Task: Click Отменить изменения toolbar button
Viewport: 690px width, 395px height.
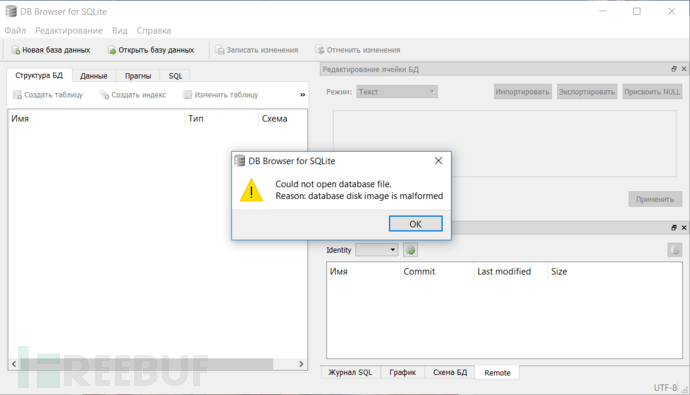Action: click(358, 50)
